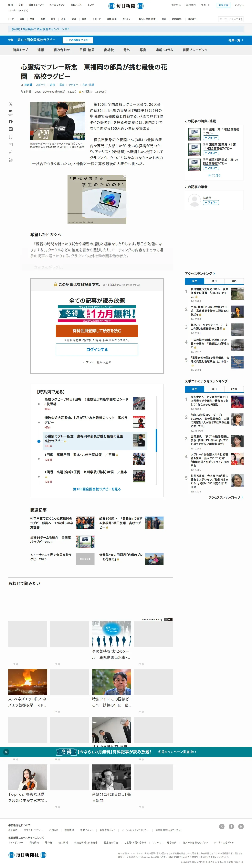Open related article 通算100勝へ 名脇役
The width and height of the screenshot is (252, 868).
pyautogui.click(x=121, y=523)
